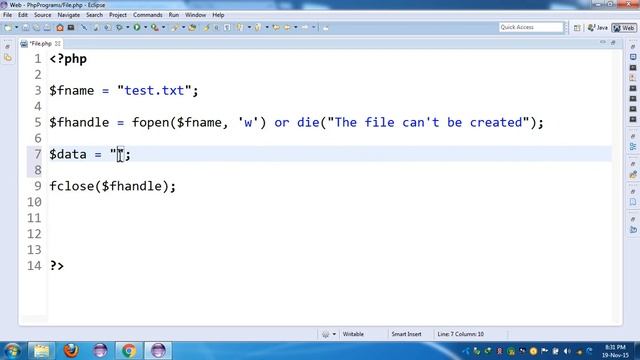The height and width of the screenshot is (360, 640).
Task: Open the Navigate menu
Action: 69,15
